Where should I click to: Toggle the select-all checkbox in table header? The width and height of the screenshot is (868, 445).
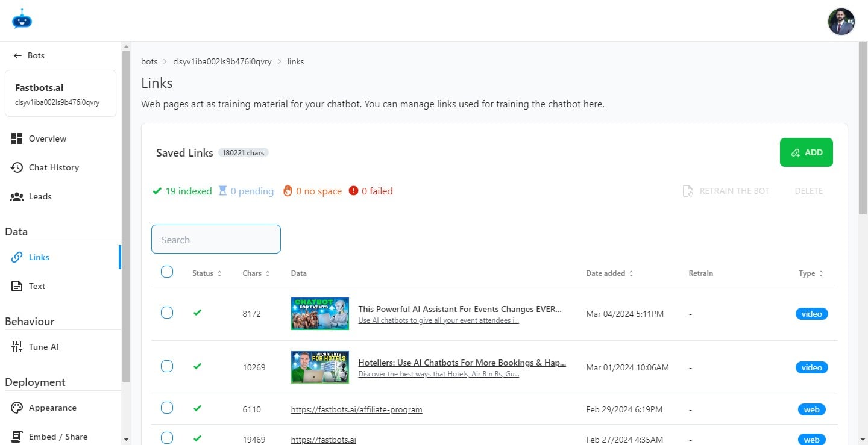(167, 272)
